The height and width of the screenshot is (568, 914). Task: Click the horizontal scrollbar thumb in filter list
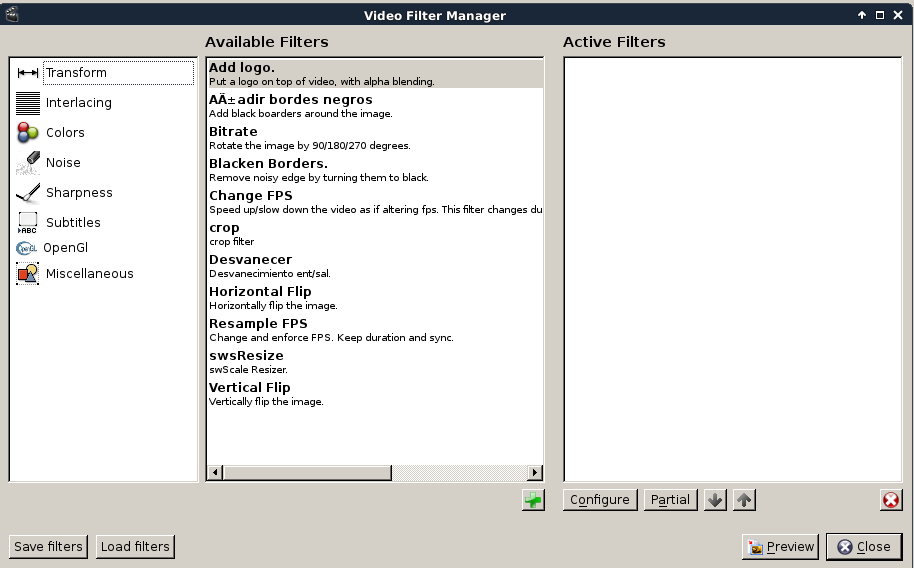pos(307,472)
